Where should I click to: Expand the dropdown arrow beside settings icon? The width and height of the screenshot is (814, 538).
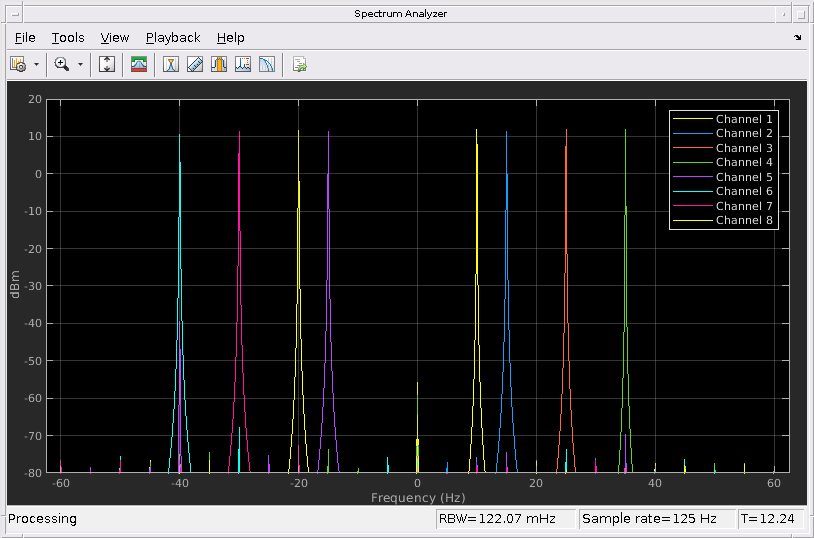coord(37,64)
